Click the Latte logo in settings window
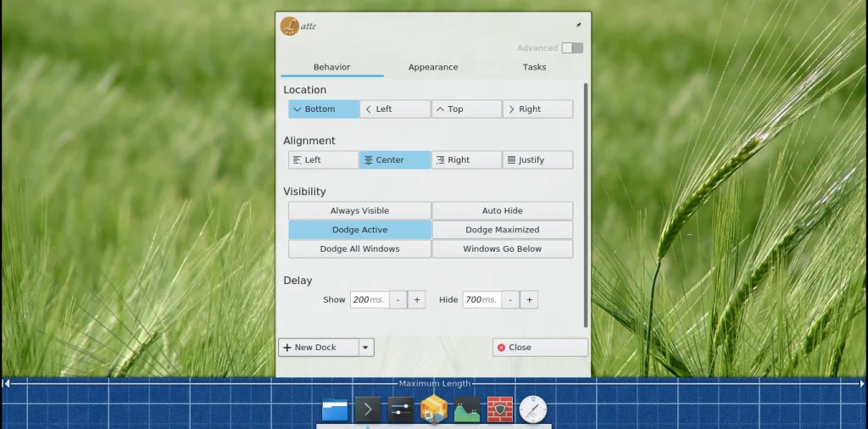This screenshot has width=868, height=429. tap(290, 26)
